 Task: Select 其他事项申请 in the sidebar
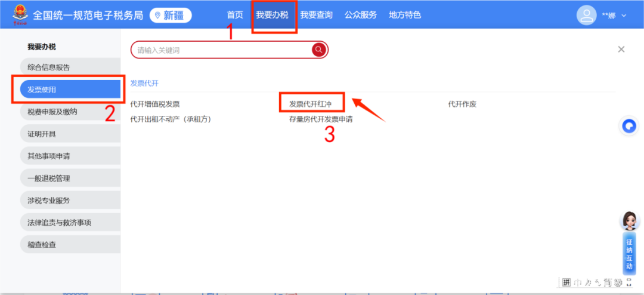click(x=70, y=156)
